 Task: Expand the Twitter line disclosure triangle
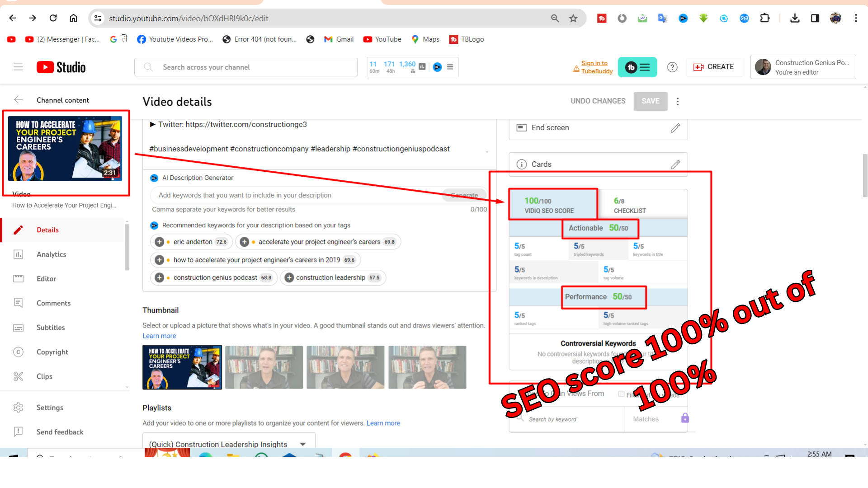pyautogui.click(x=153, y=124)
